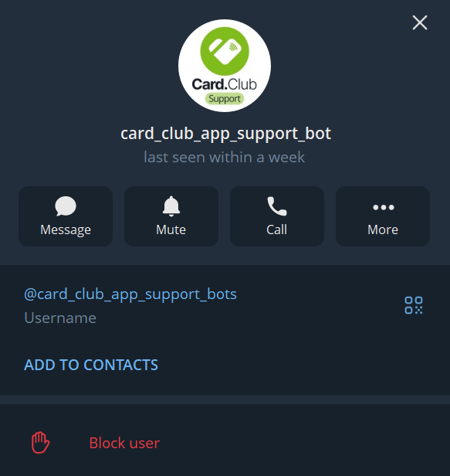
Task: Click the Mute button label
Action: [171, 229]
